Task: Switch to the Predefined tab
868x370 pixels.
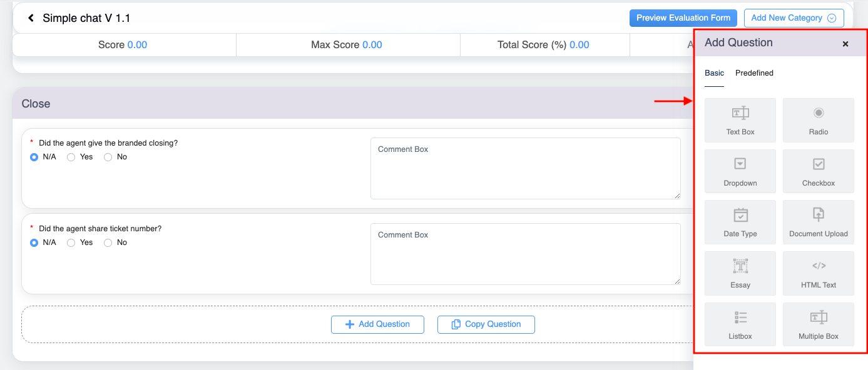Action: coord(754,73)
